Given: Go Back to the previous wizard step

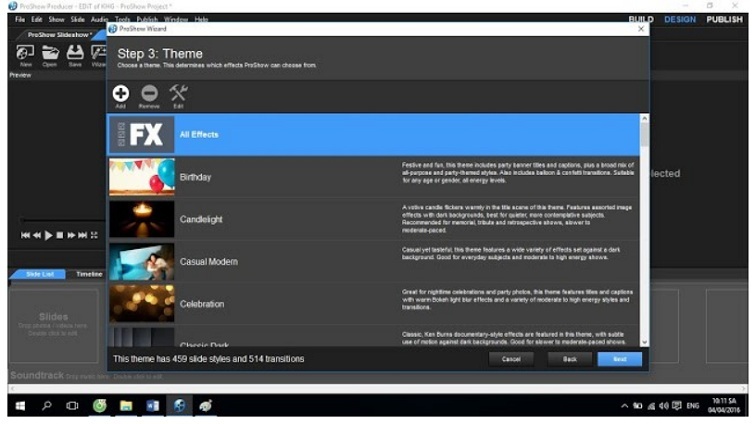Looking at the screenshot, I should tap(570, 359).
